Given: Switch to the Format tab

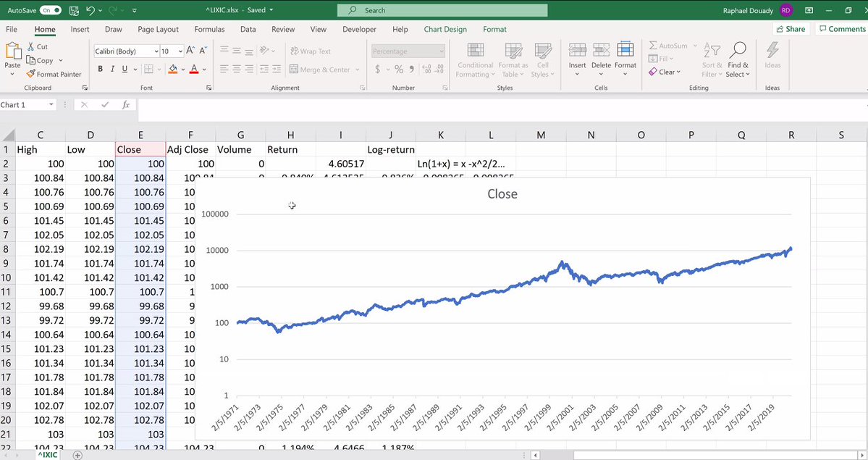Looking at the screenshot, I should (x=494, y=30).
